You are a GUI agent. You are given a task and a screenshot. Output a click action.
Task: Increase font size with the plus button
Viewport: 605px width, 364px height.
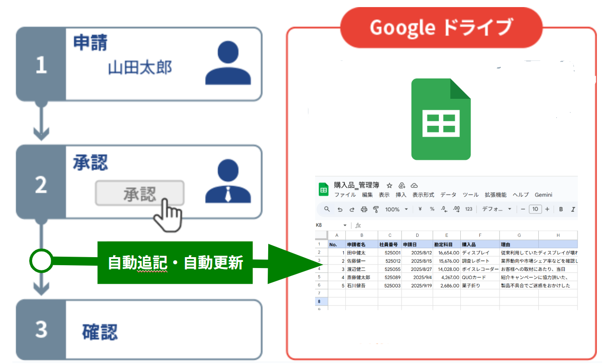547,209
